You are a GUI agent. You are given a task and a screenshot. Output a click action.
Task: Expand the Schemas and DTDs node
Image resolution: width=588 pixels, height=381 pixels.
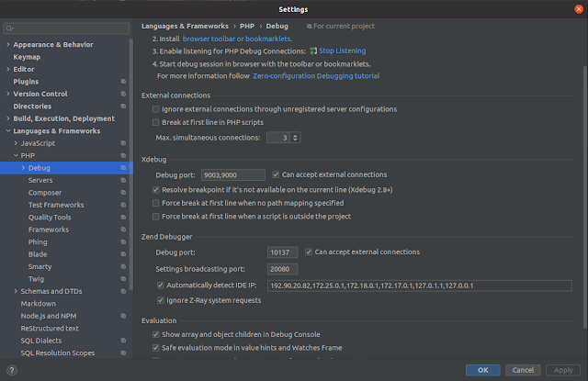coord(16,291)
